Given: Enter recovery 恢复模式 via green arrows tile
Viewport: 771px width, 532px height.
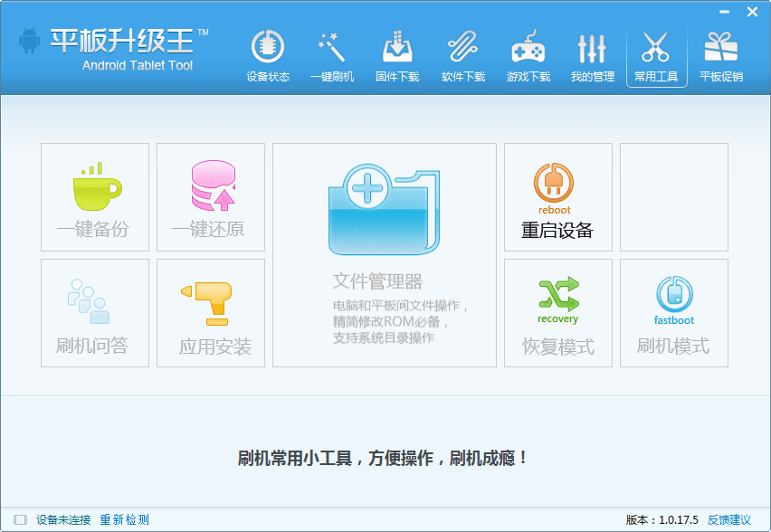Looking at the screenshot, I should coord(558,313).
